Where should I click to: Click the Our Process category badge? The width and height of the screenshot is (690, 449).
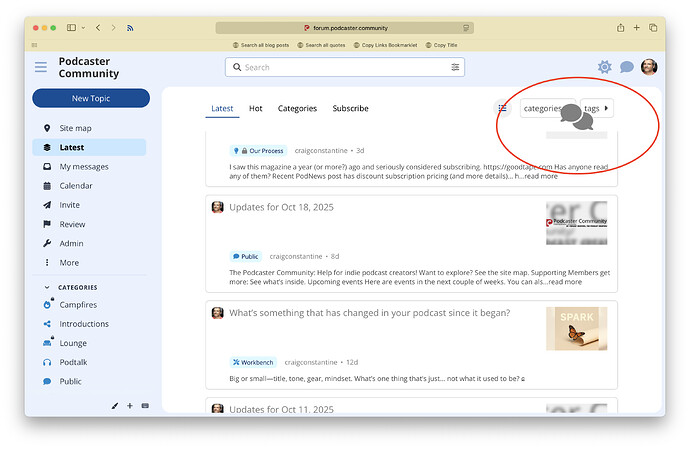coord(258,151)
